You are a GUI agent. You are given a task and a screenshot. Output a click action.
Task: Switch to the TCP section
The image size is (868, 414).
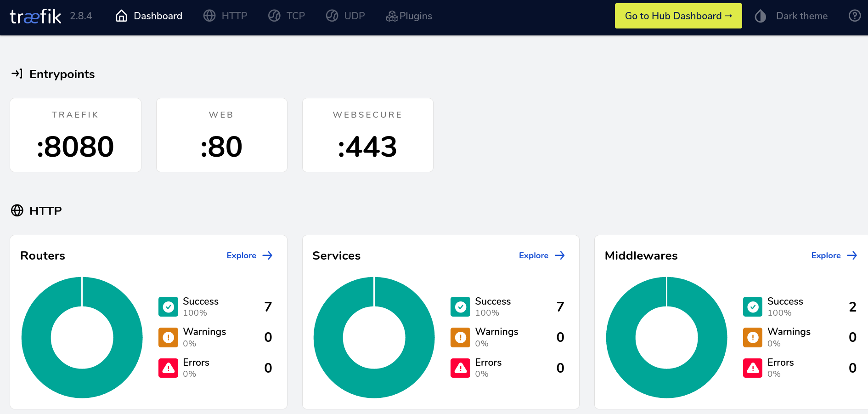point(287,15)
